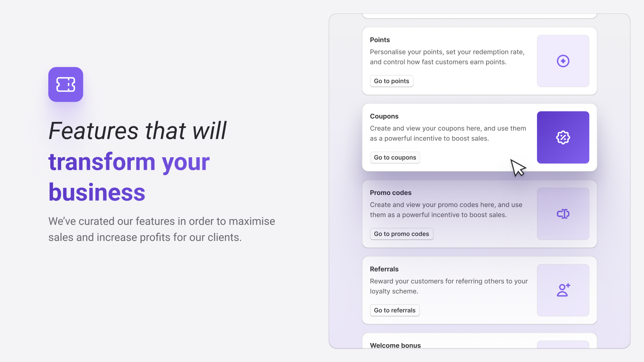The width and height of the screenshot is (644, 362).
Task: Click the Coupons percent badge icon
Action: tap(563, 138)
